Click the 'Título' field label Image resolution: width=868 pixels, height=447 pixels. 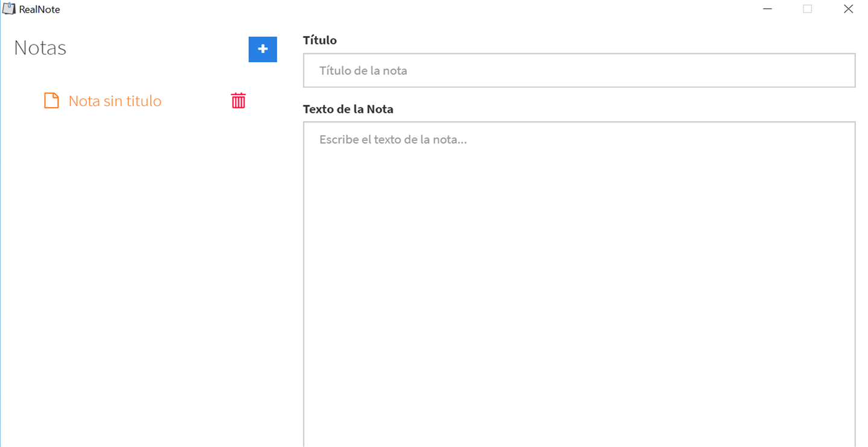319,40
